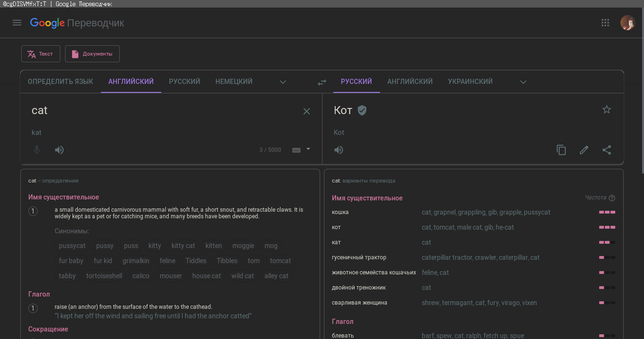Click the reverse translation feline
The height and width of the screenshot is (339, 644).
click(x=430, y=273)
